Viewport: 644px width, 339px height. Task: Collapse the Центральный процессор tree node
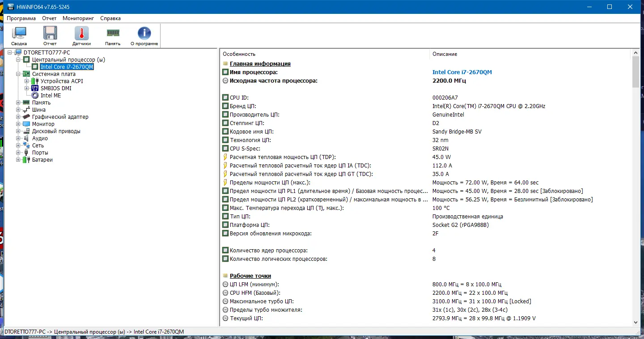(18, 60)
